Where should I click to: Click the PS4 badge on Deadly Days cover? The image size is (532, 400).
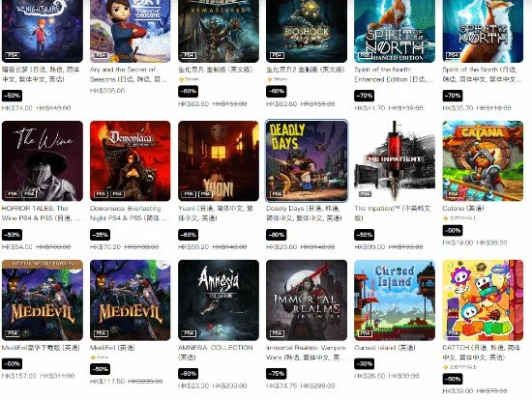277,194
